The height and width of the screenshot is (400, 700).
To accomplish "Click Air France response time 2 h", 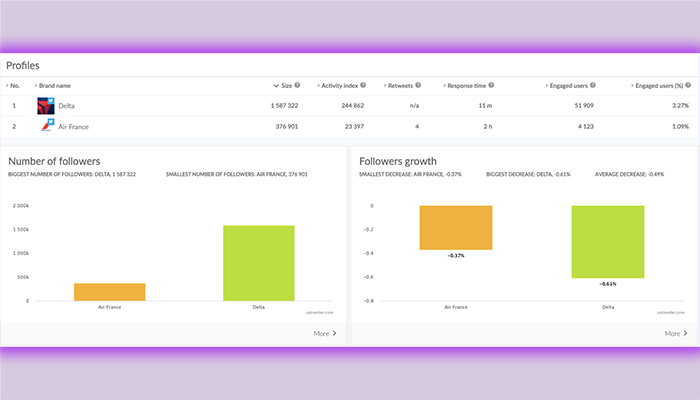I will click(x=488, y=127).
